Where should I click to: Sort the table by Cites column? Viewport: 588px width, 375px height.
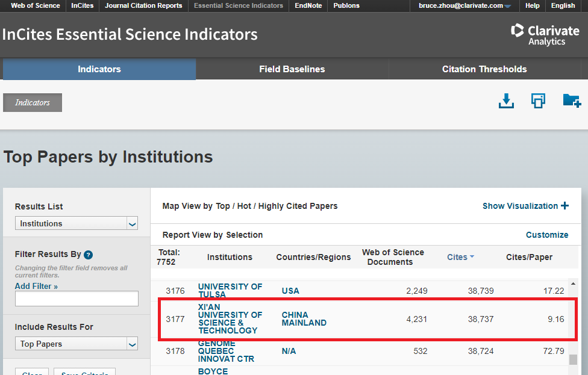460,257
